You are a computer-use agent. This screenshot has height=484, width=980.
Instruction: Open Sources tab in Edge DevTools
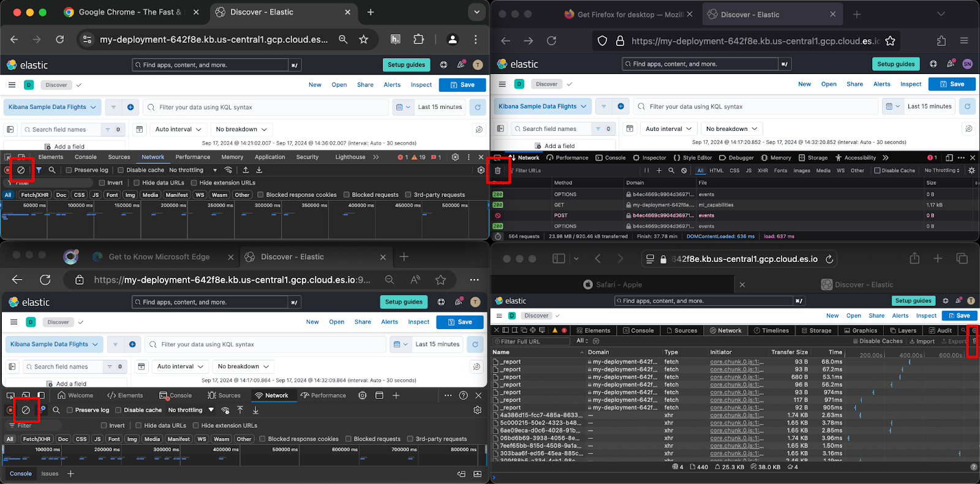(x=224, y=395)
